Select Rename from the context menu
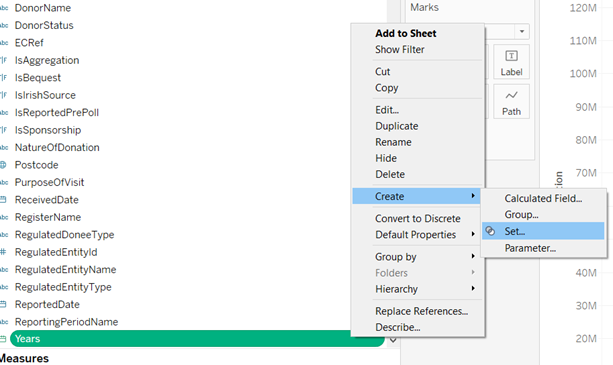This screenshot has width=613, height=365. pos(393,142)
